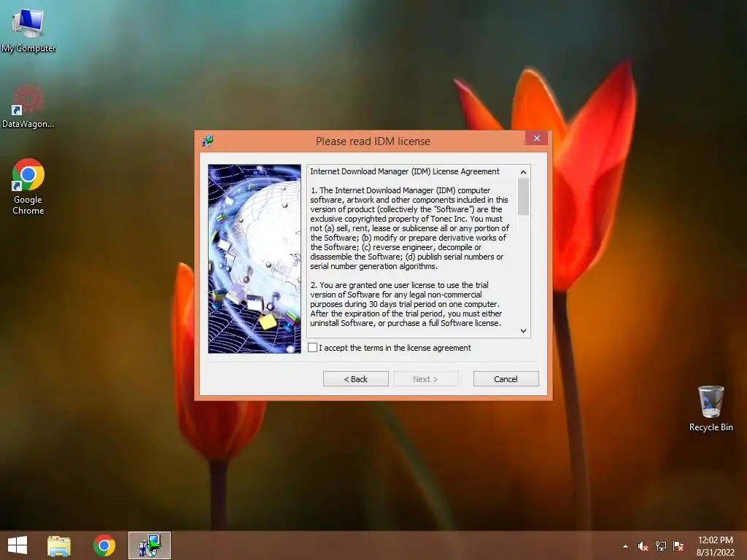Select the Recycle Bin desktop icon

(x=711, y=408)
